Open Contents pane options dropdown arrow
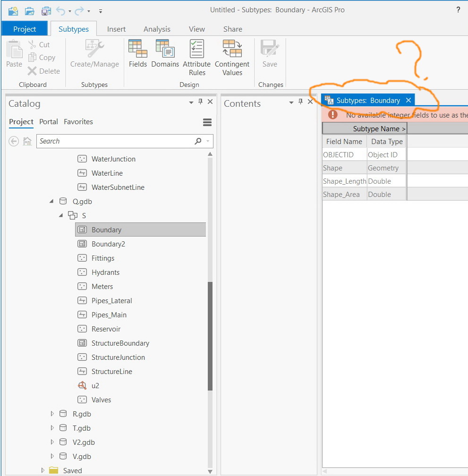 pos(291,102)
